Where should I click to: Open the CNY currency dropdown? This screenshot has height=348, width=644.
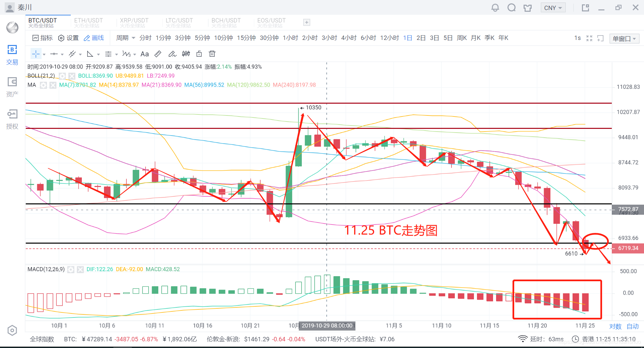[x=553, y=8]
